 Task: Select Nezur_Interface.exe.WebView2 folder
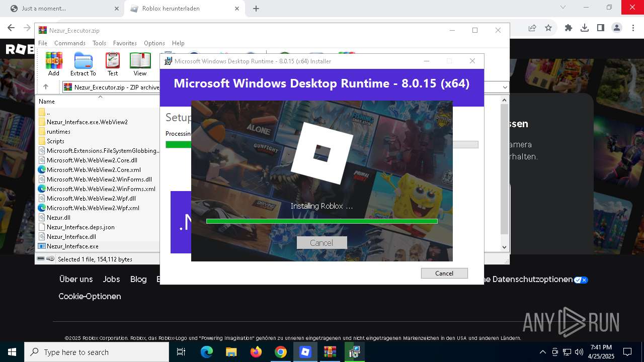point(87,122)
